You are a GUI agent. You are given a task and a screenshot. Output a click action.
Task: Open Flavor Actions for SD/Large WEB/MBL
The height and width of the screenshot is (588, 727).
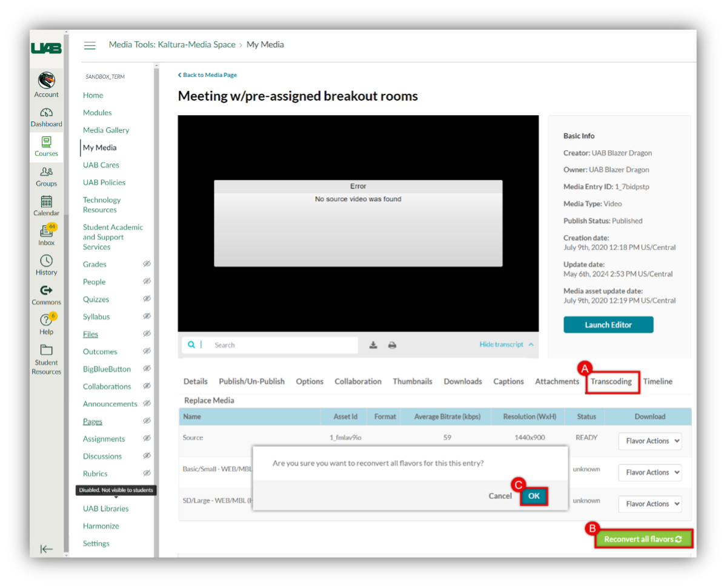[649, 504]
